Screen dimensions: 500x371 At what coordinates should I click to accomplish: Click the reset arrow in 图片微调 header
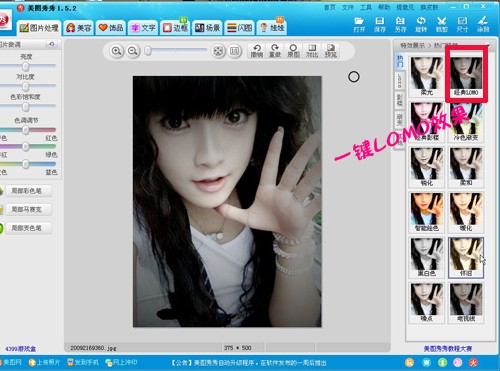coord(52,44)
